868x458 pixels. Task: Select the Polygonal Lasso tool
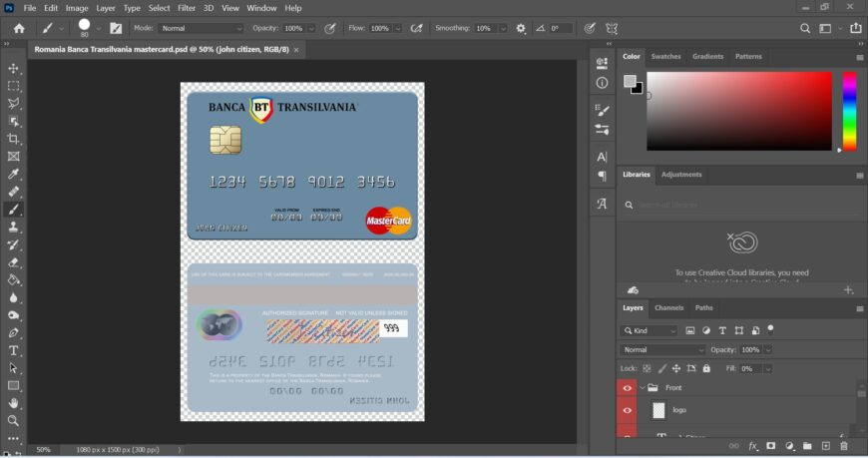coord(13,104)
